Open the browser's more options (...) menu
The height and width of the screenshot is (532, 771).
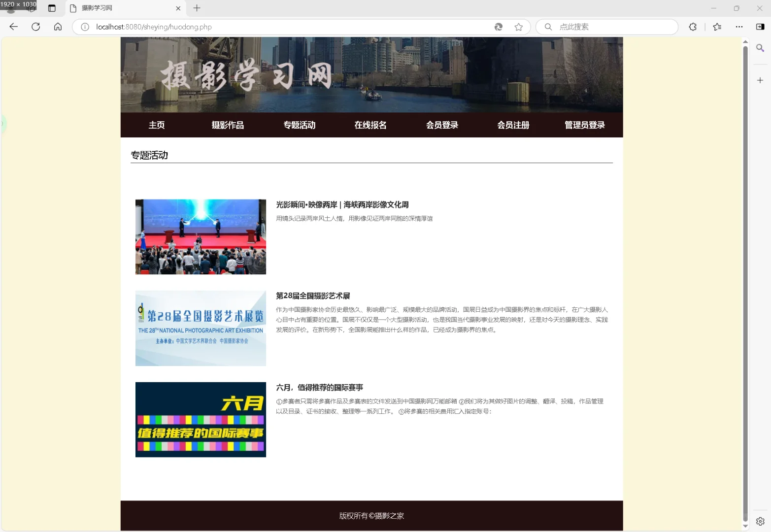tap(739, 27)
